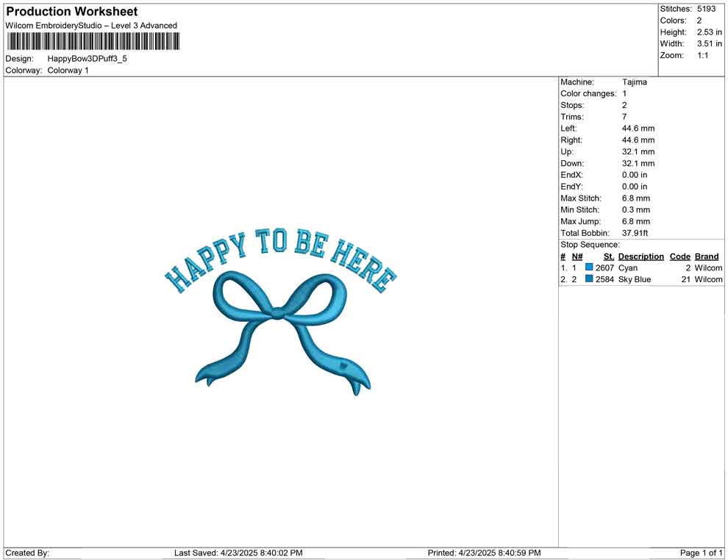
Task: Click the 'Code' column header
Action: click(x=679, y=256)
